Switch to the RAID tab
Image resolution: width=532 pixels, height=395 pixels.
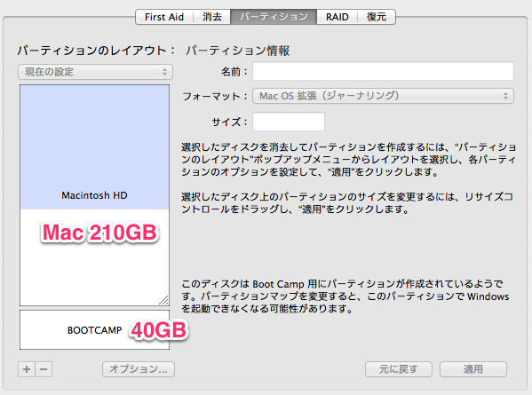pos(337,17)
